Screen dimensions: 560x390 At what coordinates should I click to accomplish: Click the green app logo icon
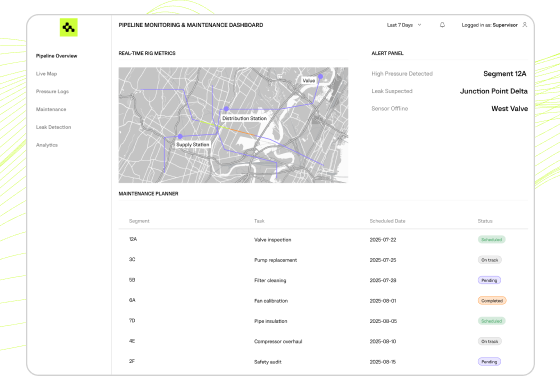(69, 27)
